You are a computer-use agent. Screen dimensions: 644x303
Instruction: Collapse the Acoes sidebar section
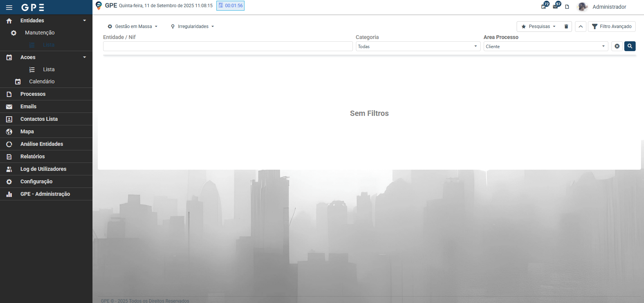click(84, 57)
